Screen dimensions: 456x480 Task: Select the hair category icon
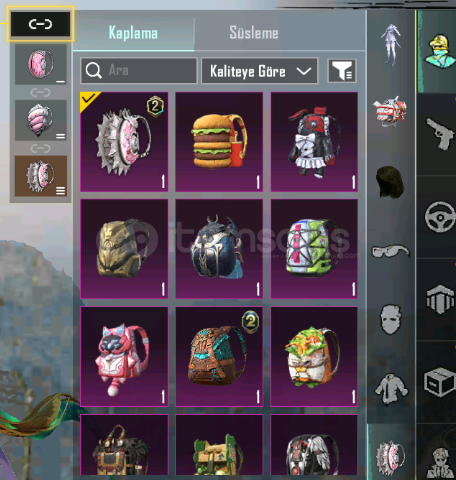(390, 182)
